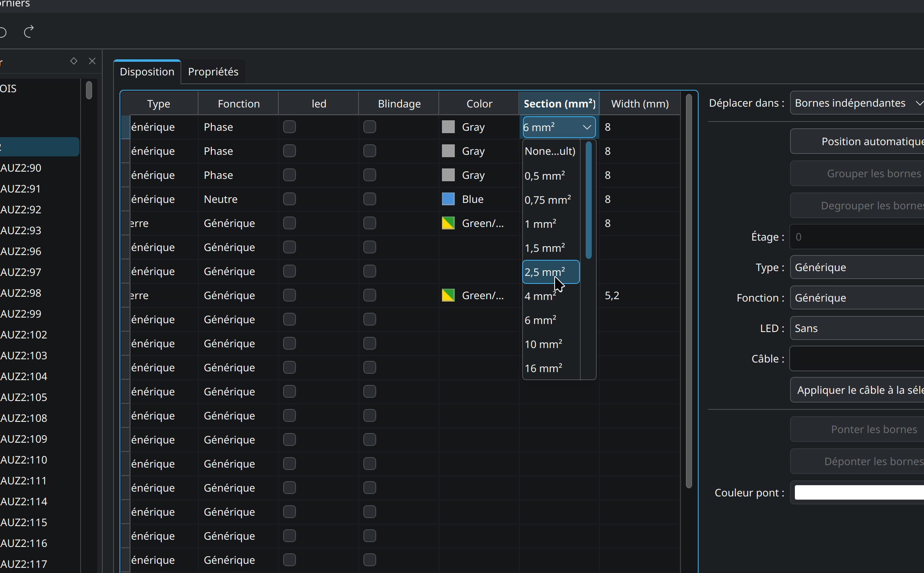Viewport: 924px width, 573px height.
Task: Click the redo arrow icon in toolbar
Action: (29, 32)
